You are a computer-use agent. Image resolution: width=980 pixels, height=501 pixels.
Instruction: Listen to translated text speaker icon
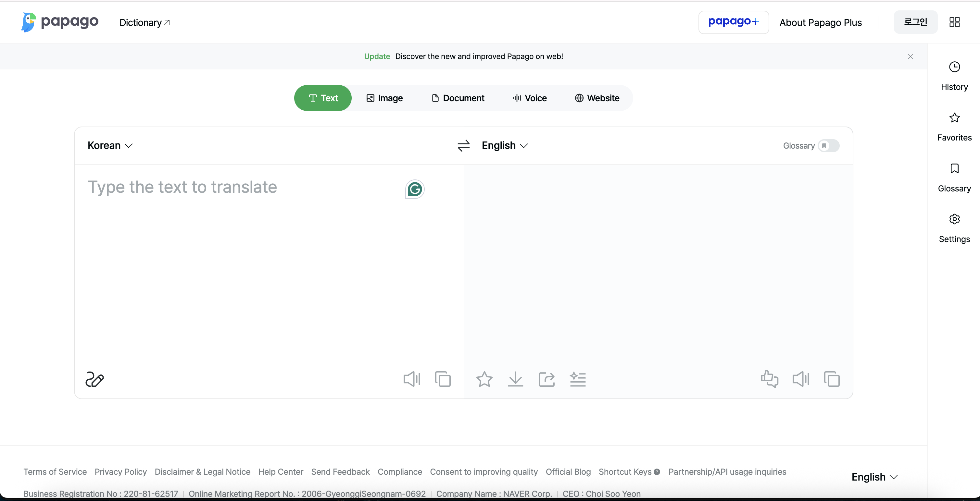pyautogui.click(x=800, y=379)
